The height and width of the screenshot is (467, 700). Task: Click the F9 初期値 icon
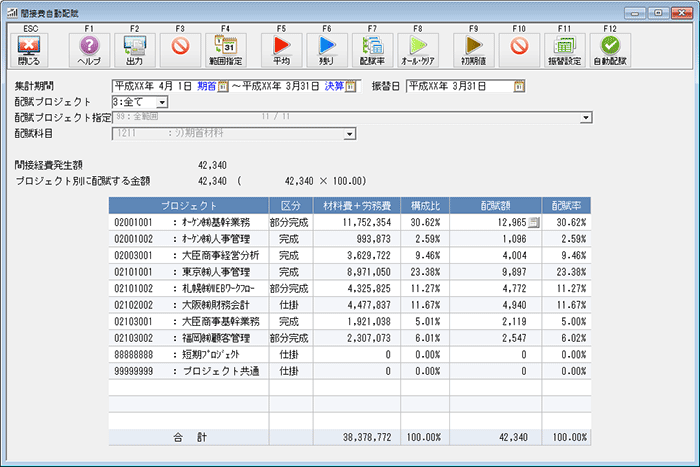coord(474,50)
